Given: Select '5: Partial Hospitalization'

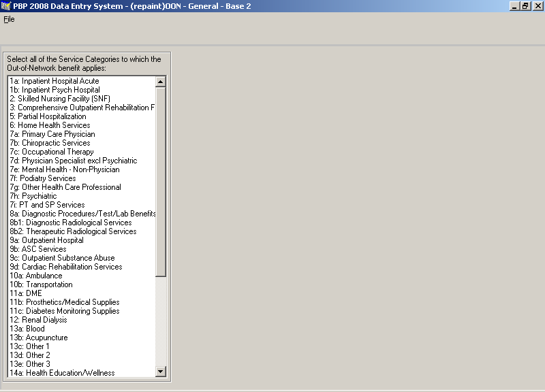Looking at the screenshot, I should (x=82, y=116).
